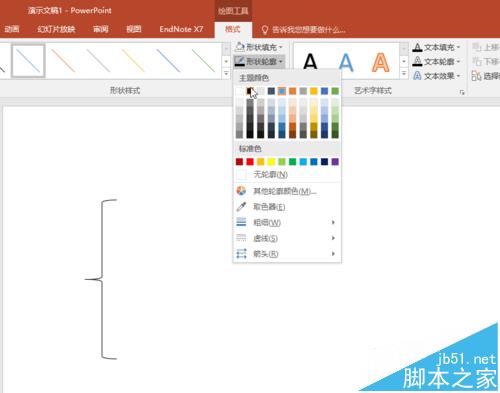Select the orange line shape style

[63, 61]
